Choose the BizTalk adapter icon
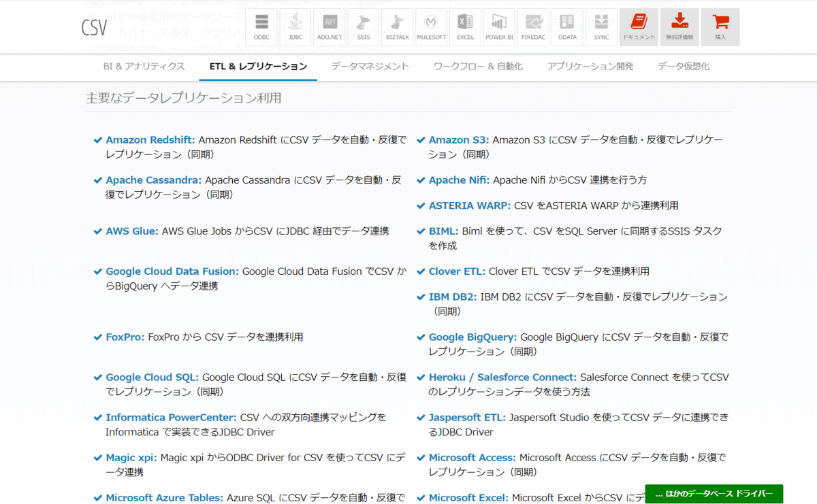Image resolution: width=817 pixels, height=504 pixels. (x=398, y=27)
